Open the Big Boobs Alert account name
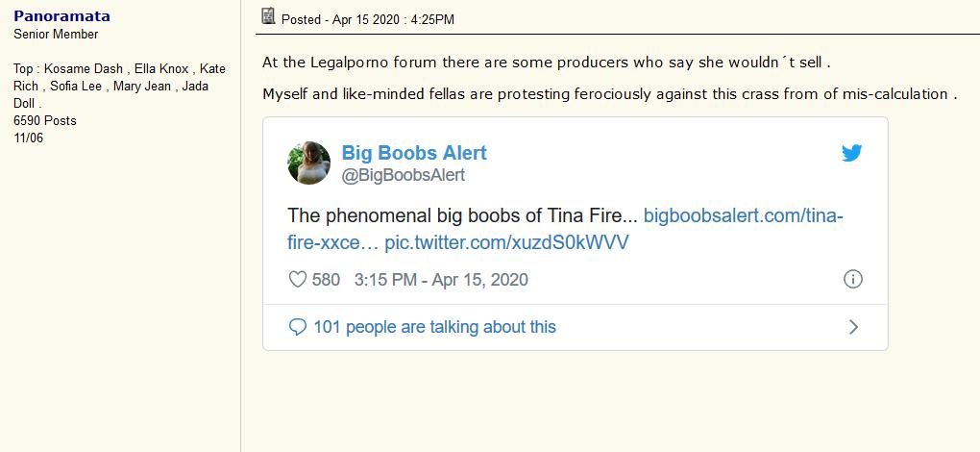 (x=414, y=153)
